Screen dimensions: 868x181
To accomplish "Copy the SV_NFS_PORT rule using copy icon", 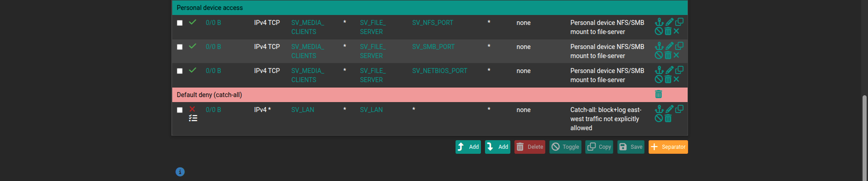I will click(679, 22).
